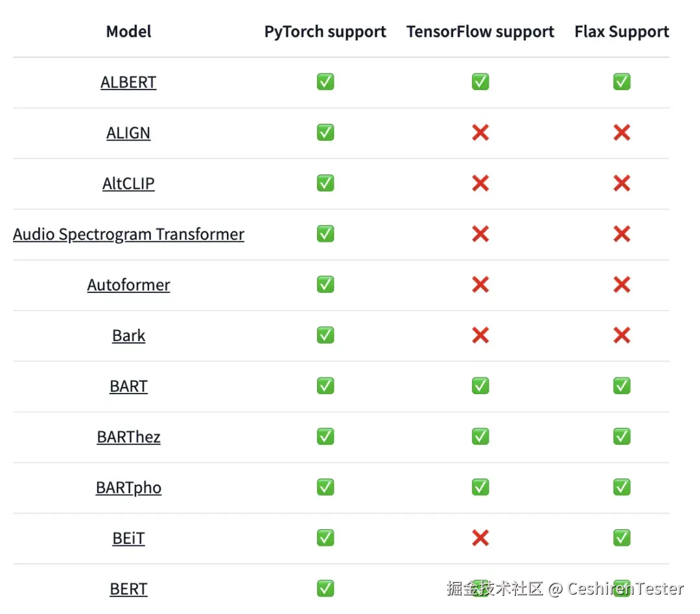Open the Autoformer model link
The image size is (700, 614).
click(128, 285)
